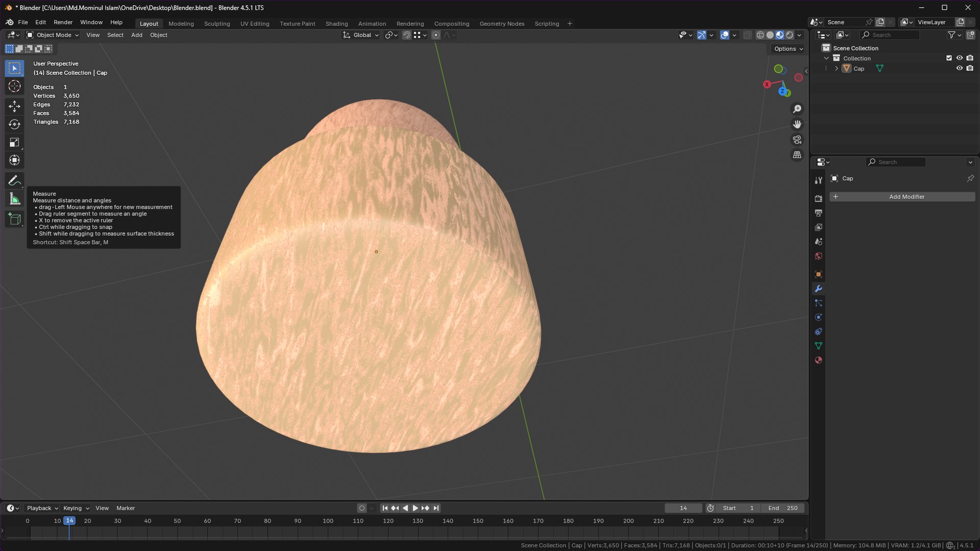Jump to the timeline end frame
Screen dimensions: 980x551
436,508
